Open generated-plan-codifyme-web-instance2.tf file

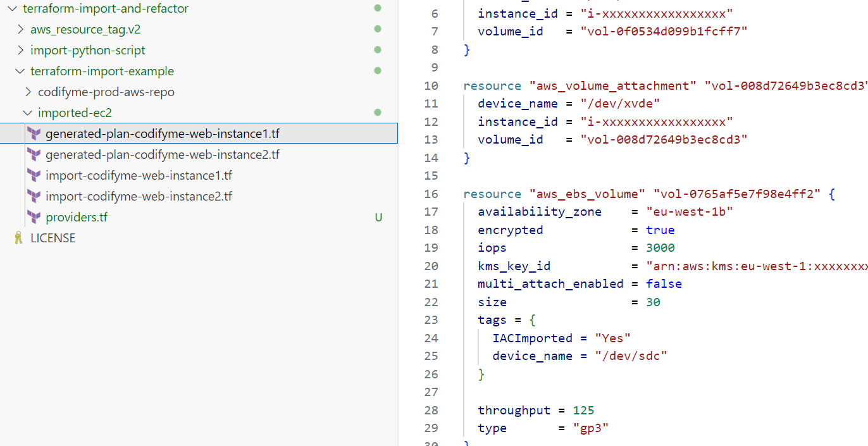pyautogui.click(x=162, y=154)
